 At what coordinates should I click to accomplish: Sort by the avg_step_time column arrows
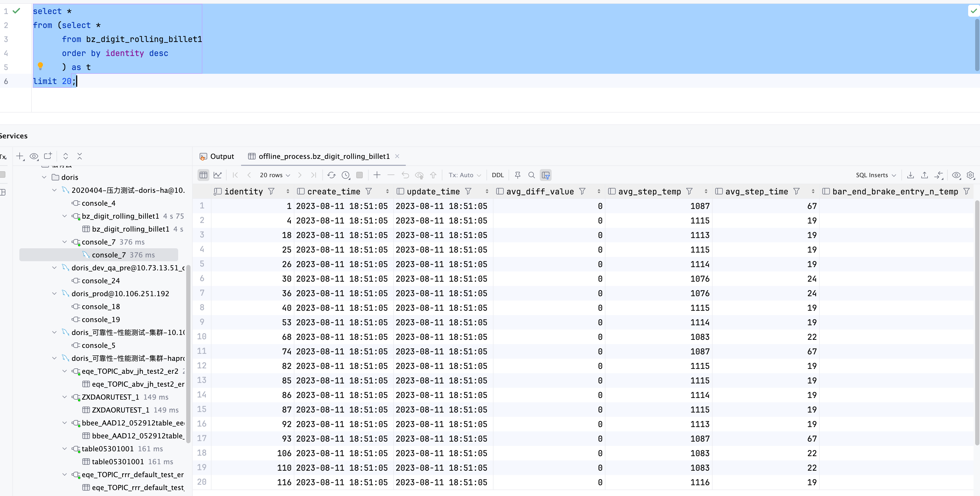click(813, 191)
